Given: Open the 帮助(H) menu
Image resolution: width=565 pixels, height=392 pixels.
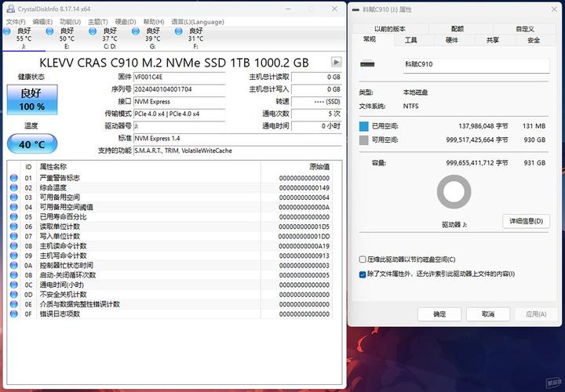Looking at the screenshot, I should [x=154, y=22].
